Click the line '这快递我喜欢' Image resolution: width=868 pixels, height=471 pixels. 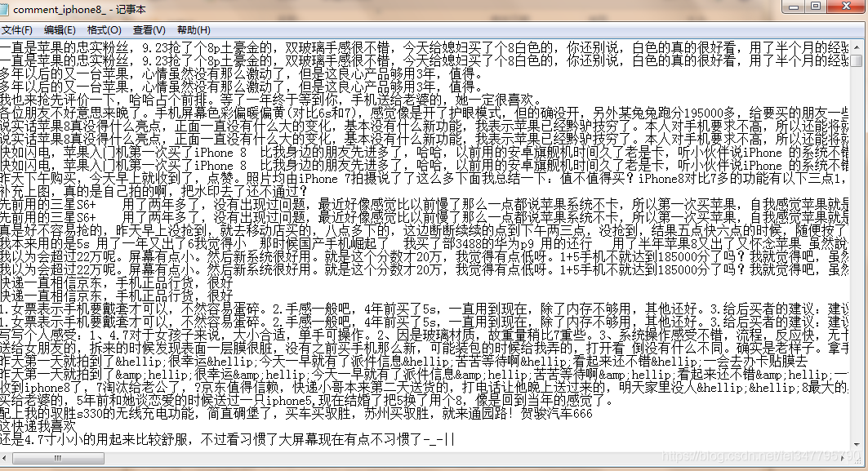pyautogui.click(x=38, y=426)
